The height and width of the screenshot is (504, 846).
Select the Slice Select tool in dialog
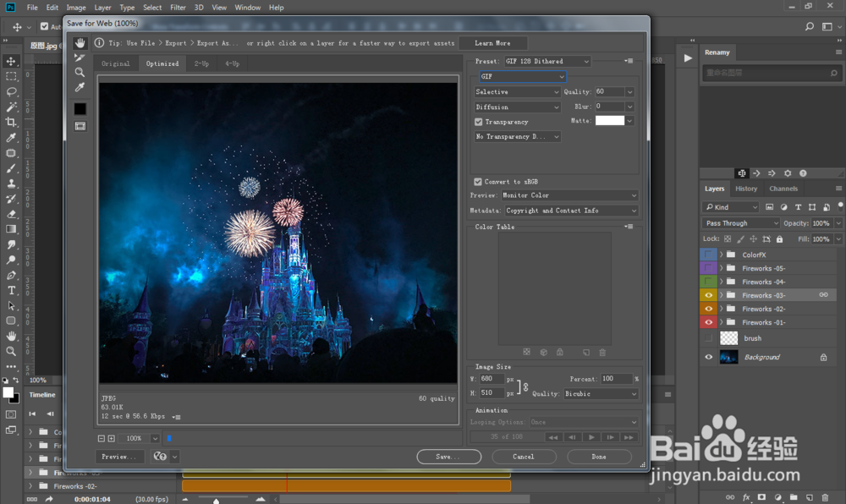[x=80, y=58]
